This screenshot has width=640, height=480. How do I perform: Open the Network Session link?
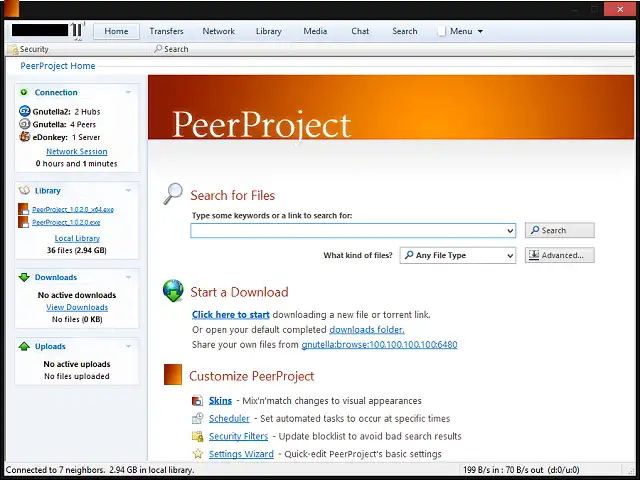coord(77,151)
